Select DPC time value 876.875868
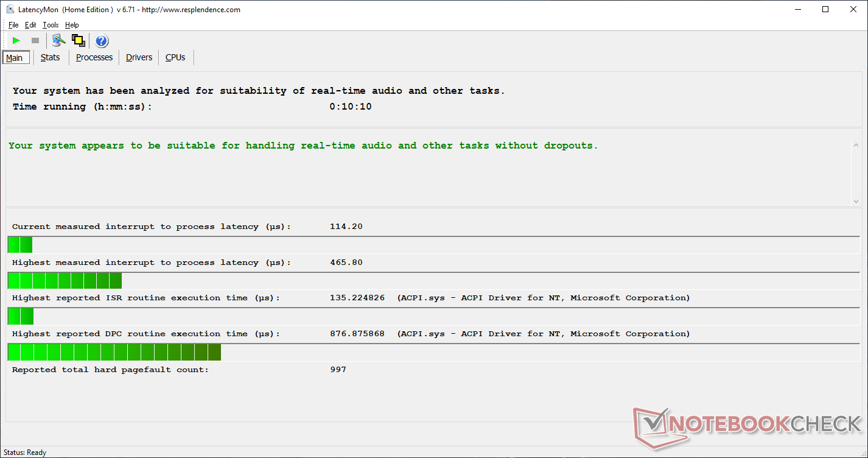Screen dimensions: 868x458 click(x=357, y=334)
